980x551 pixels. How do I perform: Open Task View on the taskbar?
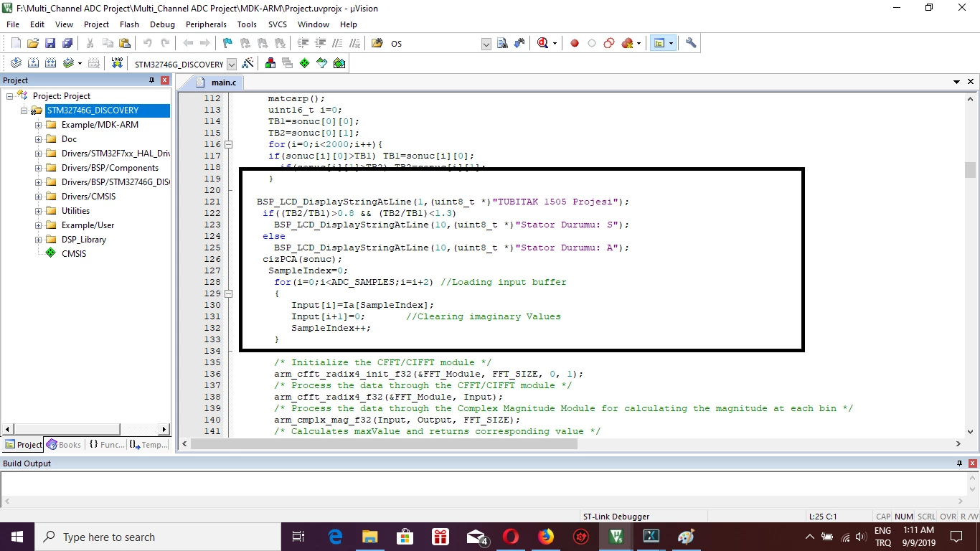coord(299,537)
